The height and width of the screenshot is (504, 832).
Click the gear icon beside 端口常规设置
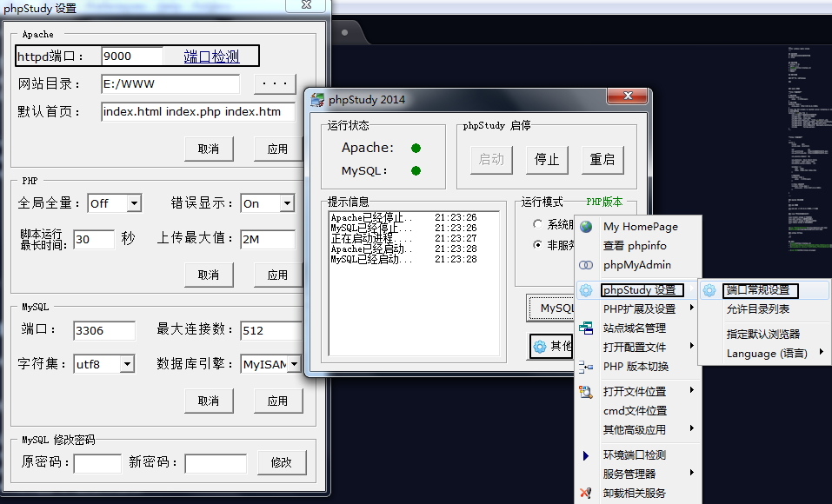point(709,290)
